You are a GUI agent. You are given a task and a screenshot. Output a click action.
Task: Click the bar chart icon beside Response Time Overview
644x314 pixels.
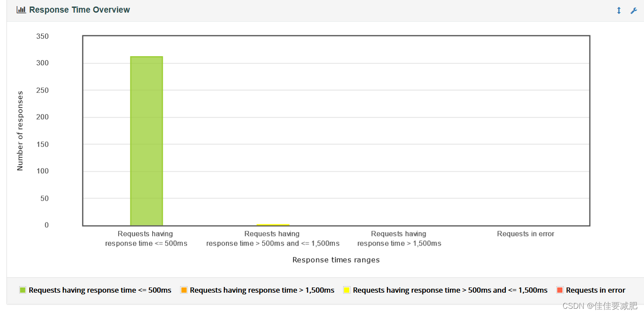click(21, 10)
